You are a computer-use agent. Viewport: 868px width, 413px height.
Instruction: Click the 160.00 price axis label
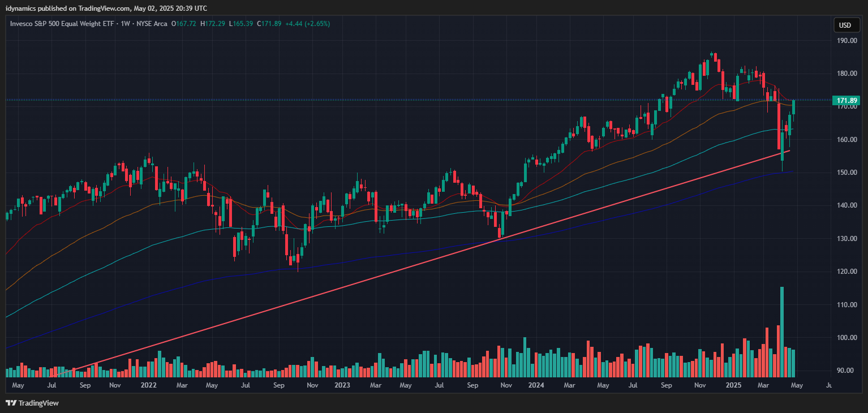(847, 140)
